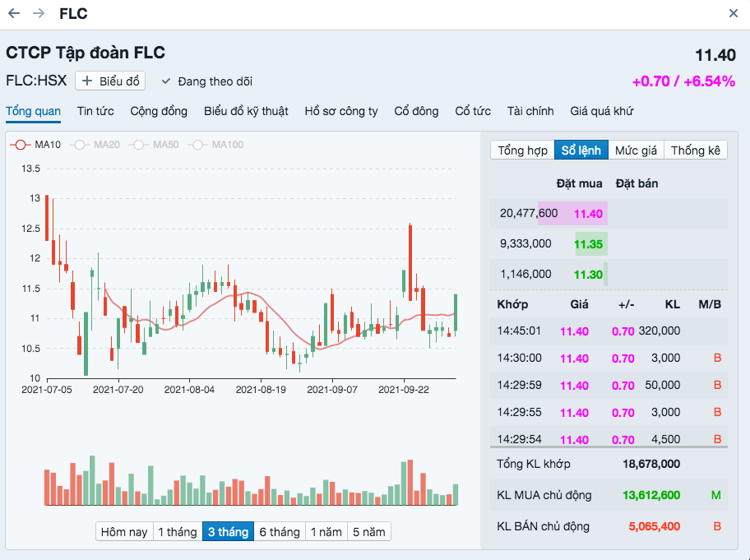Set chart range to Hôm nay
This screenshot has height=560, width=750.
coord(124,532)
